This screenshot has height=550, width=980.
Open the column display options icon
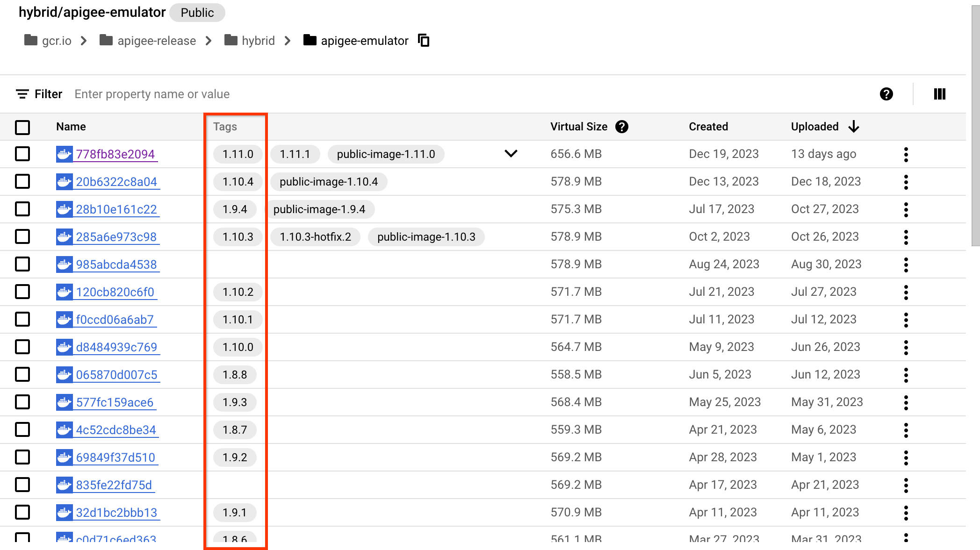point(939,94)
